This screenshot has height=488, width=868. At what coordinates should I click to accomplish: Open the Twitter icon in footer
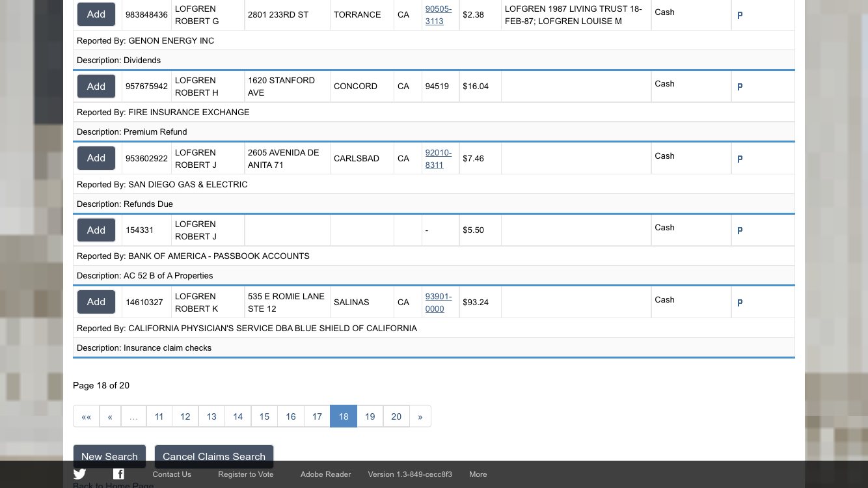(79, 474)
